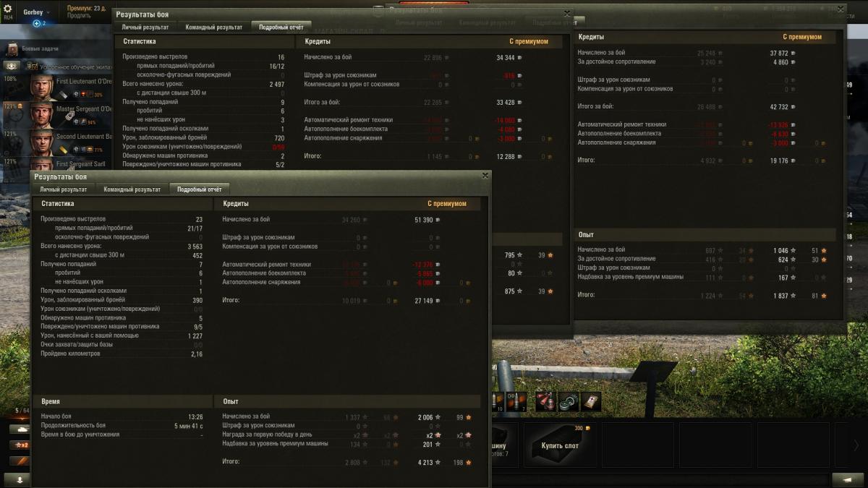
Task: Close the rightmost results window
Action: coord(840,9)
